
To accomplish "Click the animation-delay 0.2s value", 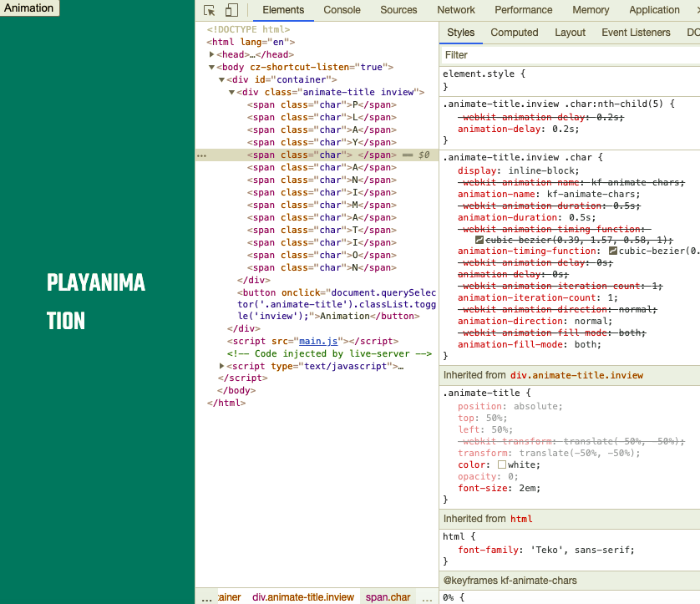I will pos(562,129).
